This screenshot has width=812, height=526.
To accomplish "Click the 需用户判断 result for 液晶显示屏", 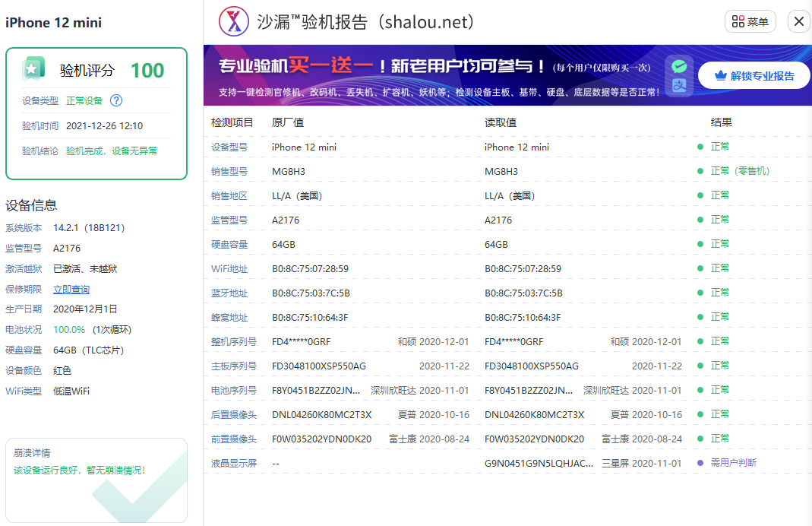I will click(733, 463).
